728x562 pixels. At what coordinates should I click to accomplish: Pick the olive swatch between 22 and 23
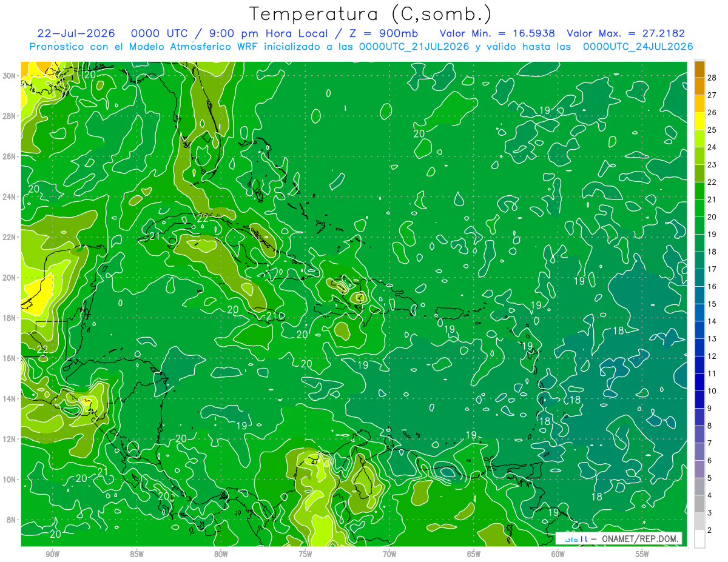699,173
